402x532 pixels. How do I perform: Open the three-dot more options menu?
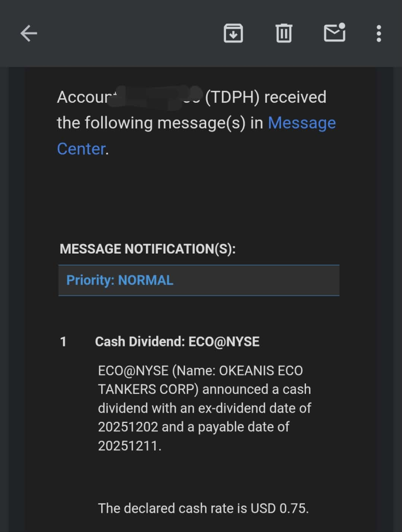point(379,34)
